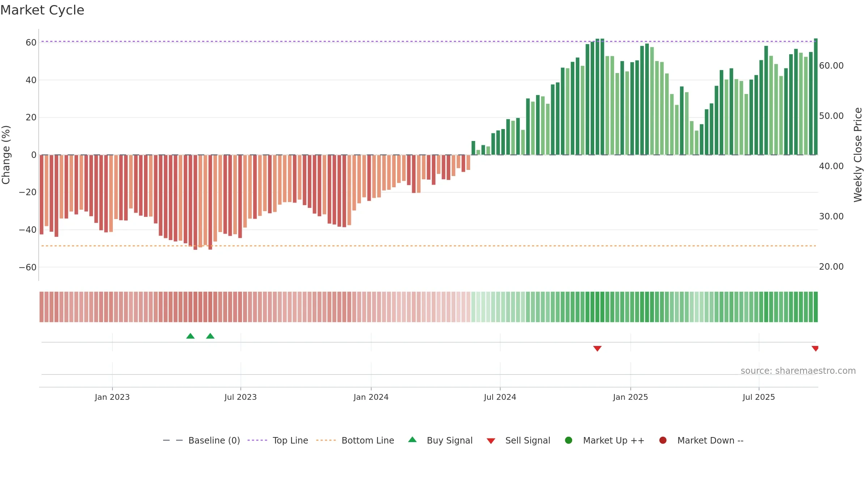Image resolution: width=868 pixels, height=488 pixels.
Task: Click the green Buy Signal legend triangle icon
Action: coord(412,440)
